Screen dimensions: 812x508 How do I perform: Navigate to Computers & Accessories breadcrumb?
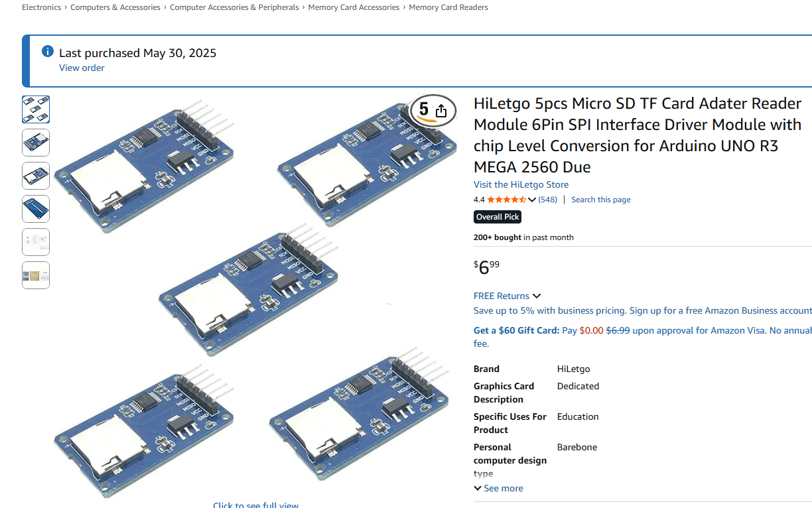pyautogui.click(x=115, y=7)
